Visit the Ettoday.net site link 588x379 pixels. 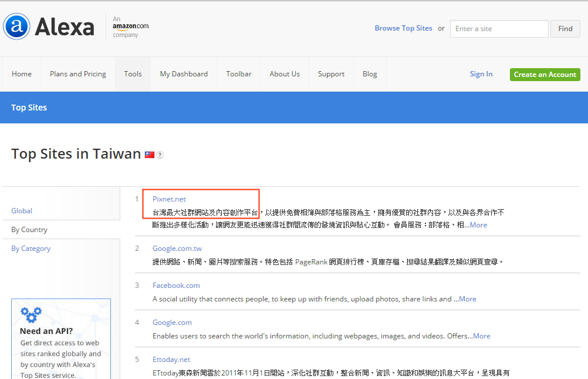[x=171, y=360]
